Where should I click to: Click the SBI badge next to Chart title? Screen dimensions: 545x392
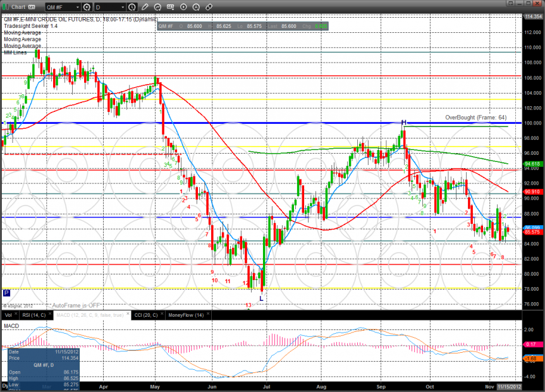pos(32,7)
